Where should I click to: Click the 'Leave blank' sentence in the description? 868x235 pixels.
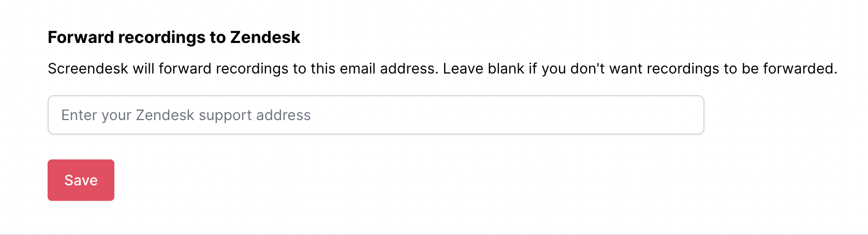pyautogui.click(x=639, y=68)
